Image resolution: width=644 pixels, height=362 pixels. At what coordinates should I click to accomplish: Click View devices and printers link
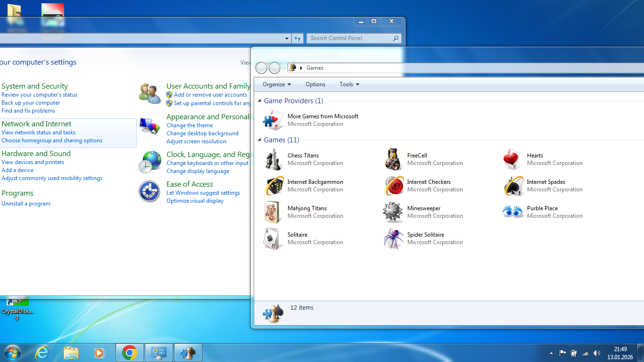(33, 162)
